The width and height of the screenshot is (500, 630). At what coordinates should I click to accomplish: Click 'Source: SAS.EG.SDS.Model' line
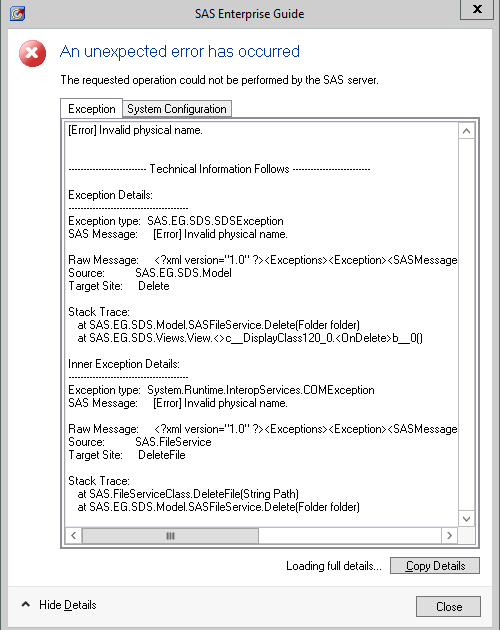(x=150, y=273)
